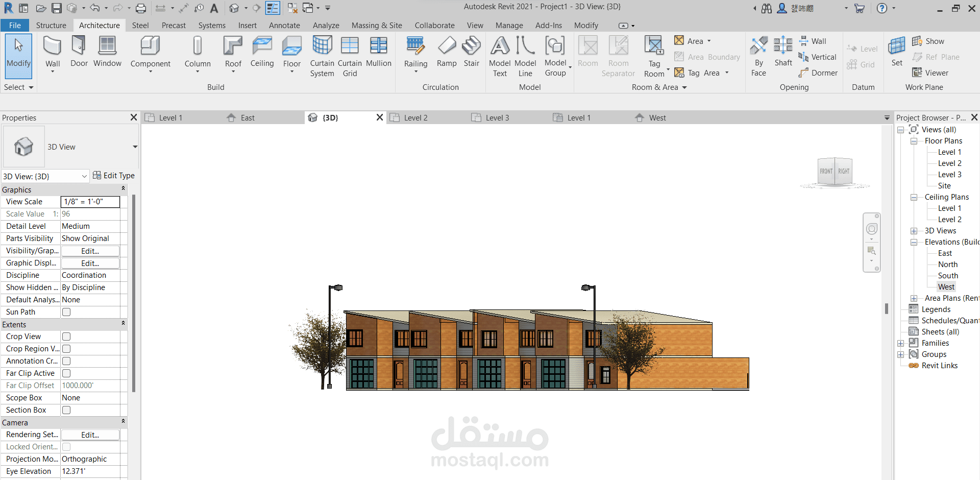Enable the Annotation Crop checkbox
Image resolution: width=980 pixels, height=480 pixels.
pyautogui.click(x=66, y=361)
